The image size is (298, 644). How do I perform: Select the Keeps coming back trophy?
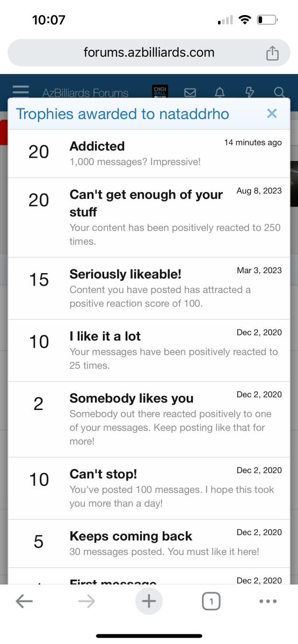click(149, 544)
